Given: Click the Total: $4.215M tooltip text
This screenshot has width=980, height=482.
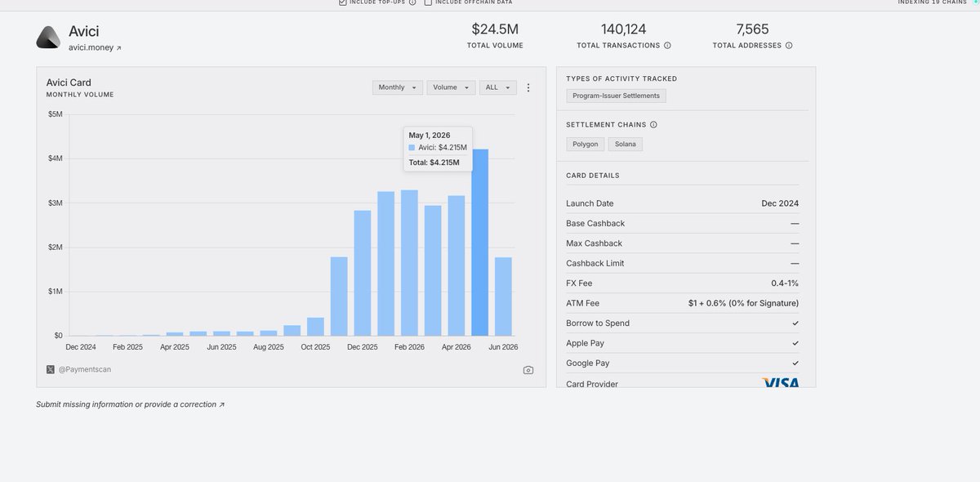Looking at the screenshot, I should (434, 163).
